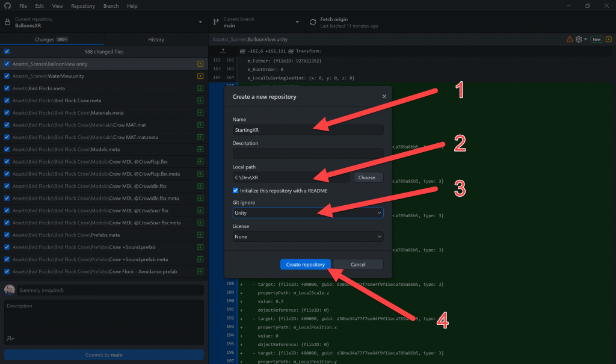The width and height of the screenshot is (616, 364).
Task: Click the user avatar beside Summary field
Action: click(x=10, y=290)
